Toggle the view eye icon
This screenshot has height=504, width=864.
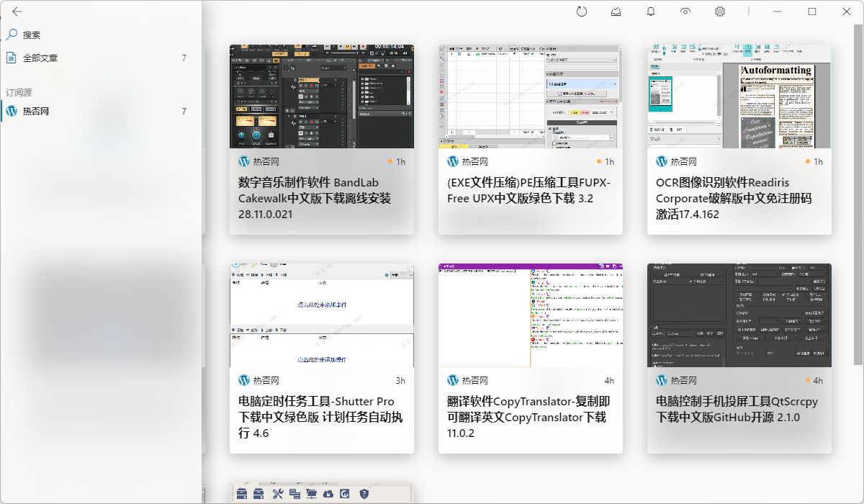(685, 12)
